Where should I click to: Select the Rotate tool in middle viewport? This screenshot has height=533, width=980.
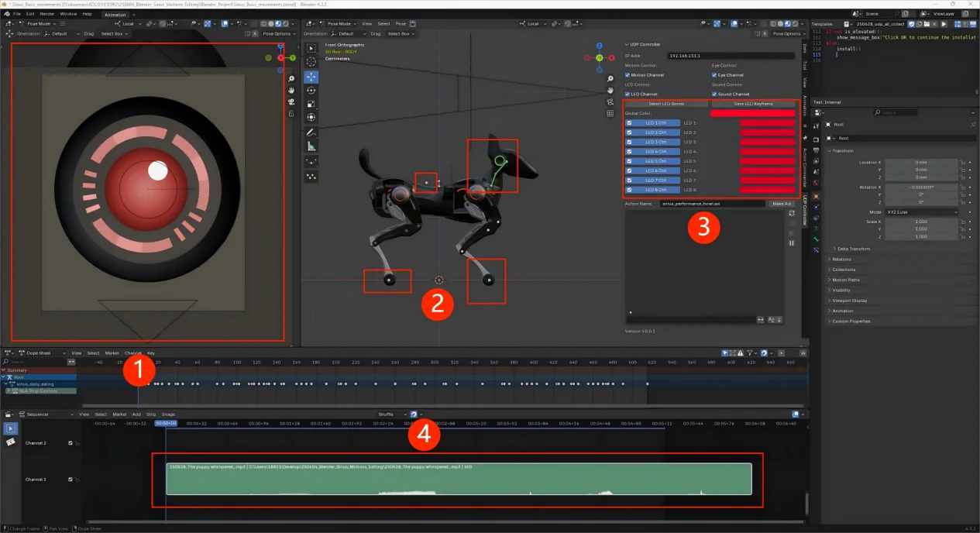coord(311,90)
